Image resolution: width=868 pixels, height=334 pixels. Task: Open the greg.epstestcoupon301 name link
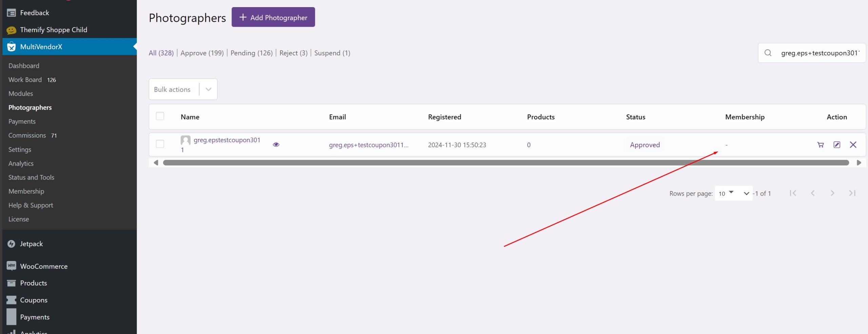pyautogui.click(x=227, y=140)
